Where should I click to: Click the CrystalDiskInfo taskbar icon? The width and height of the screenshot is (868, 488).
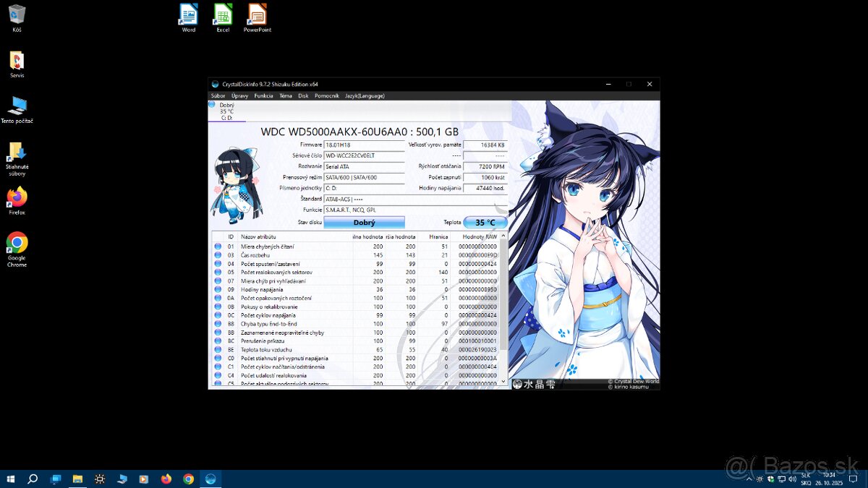(x=210, y=479)
